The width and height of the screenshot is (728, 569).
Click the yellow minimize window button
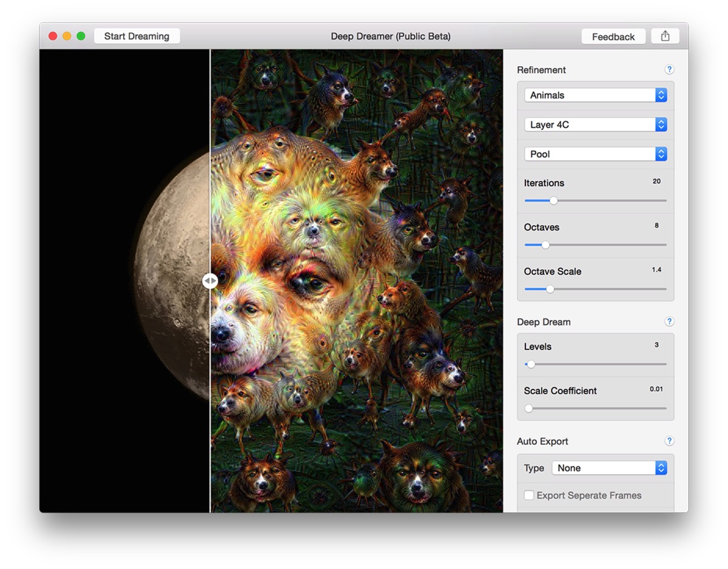67,36
